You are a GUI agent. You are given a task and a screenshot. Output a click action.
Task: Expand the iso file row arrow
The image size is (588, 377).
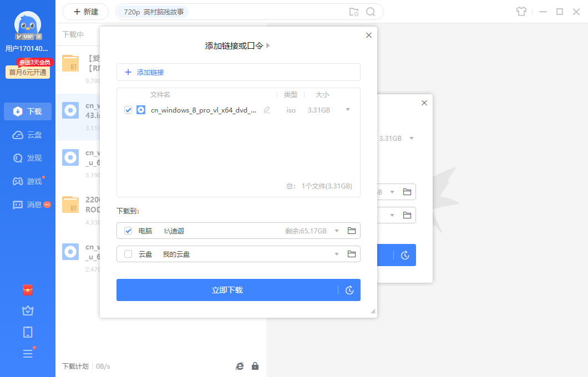(x=348, y=110)
